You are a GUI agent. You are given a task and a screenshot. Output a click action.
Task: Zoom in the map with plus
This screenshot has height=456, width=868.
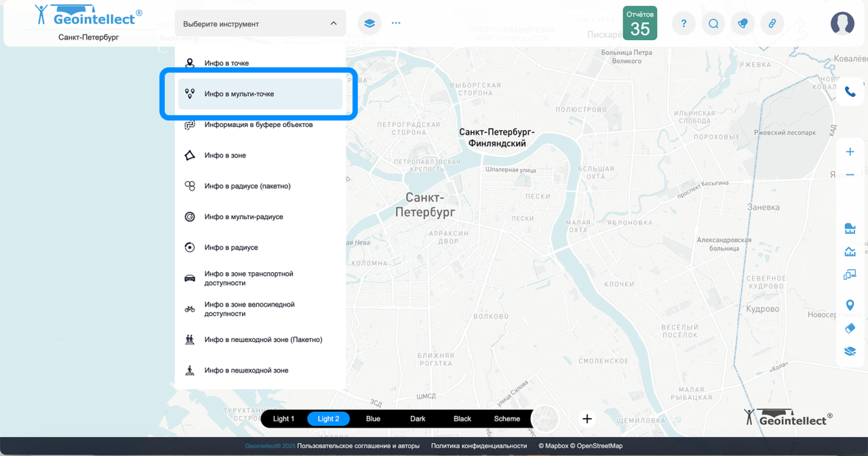coord(850,152)
